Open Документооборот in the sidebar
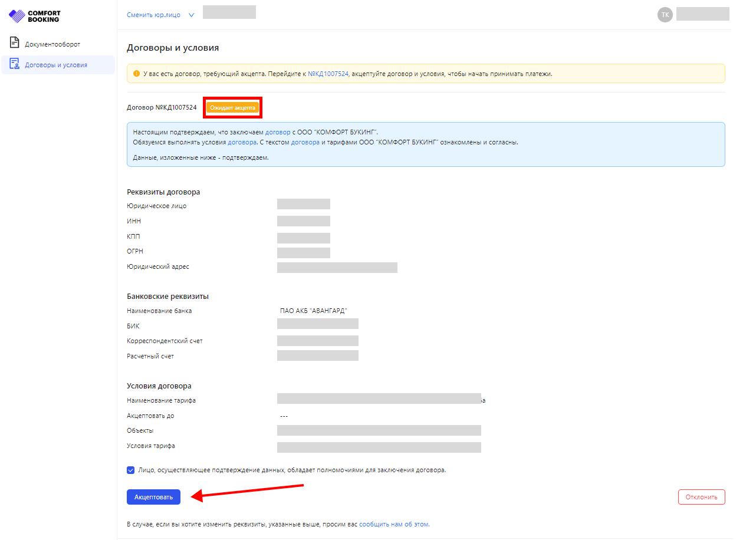756x540 pixels. pyautogui.click(x=52, y=44)
